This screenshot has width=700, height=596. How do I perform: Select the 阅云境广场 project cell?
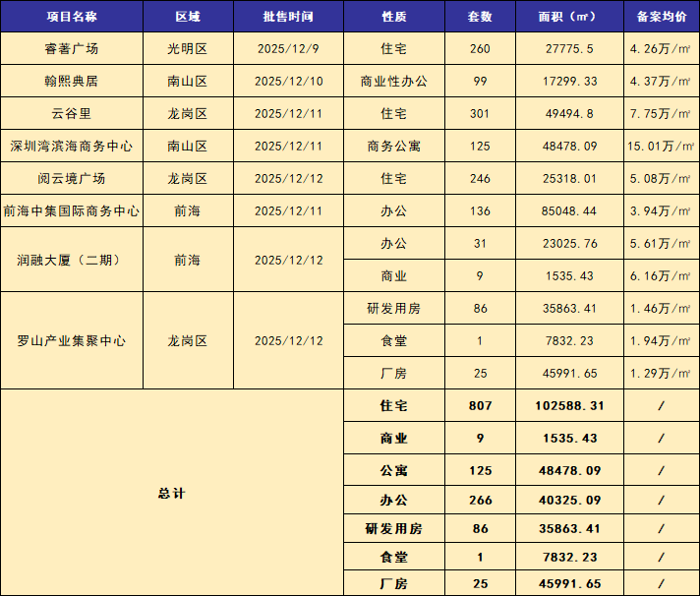[x=72, y=179]
